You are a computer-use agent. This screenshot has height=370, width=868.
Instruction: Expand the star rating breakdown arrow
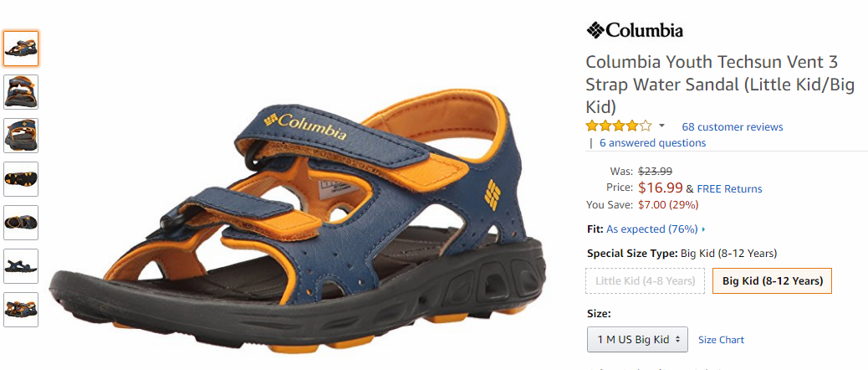pos(661,126)
